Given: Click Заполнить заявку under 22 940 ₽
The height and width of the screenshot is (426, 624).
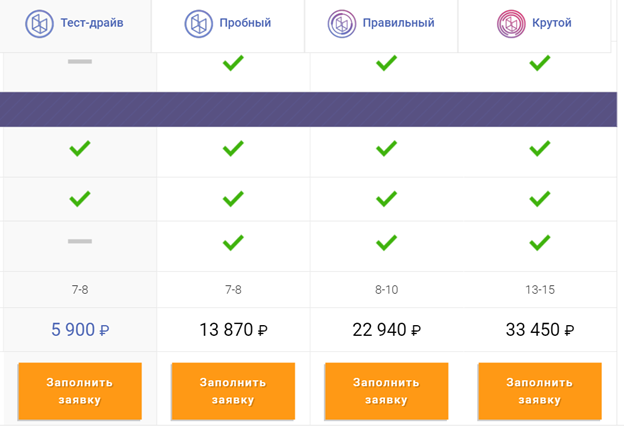Looking at the screenshot, I should (x=386, y=391).
